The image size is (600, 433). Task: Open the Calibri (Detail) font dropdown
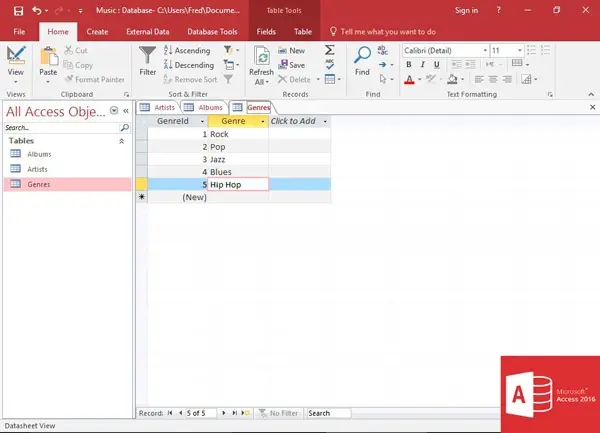pos(485,50)
